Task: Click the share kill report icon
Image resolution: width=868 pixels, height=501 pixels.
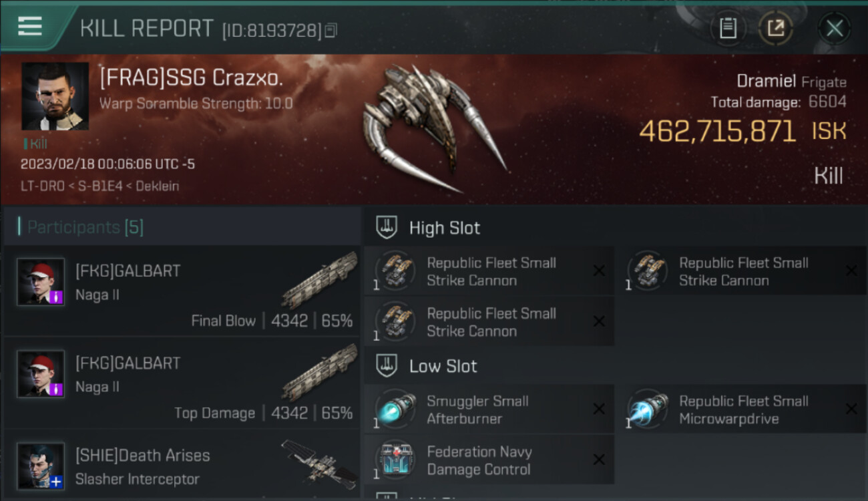Action: tap(775, 28)
